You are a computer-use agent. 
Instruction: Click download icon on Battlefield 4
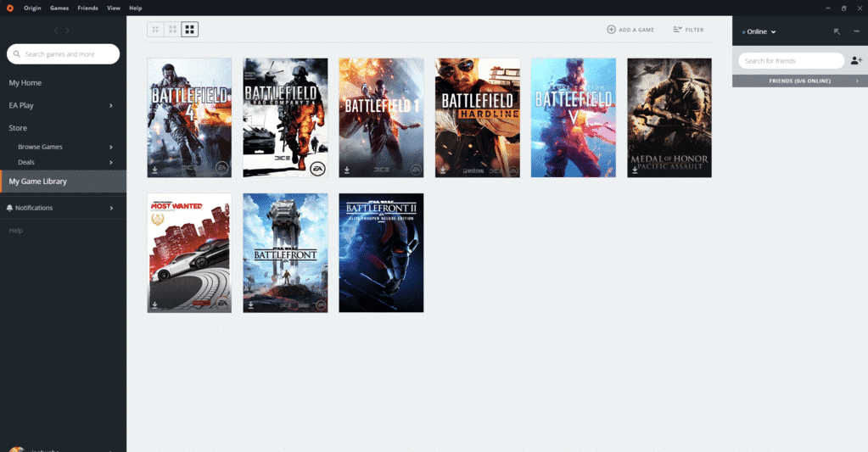click(155, 170)
